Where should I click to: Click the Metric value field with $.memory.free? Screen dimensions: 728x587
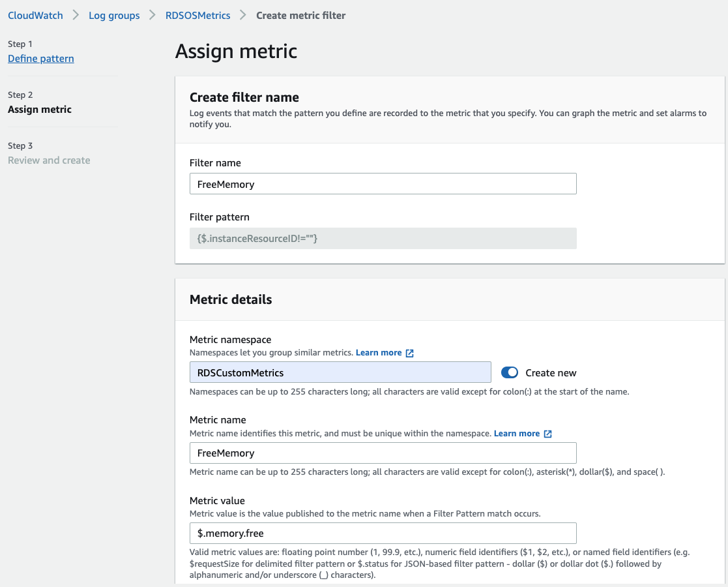(x=383, y=534)
